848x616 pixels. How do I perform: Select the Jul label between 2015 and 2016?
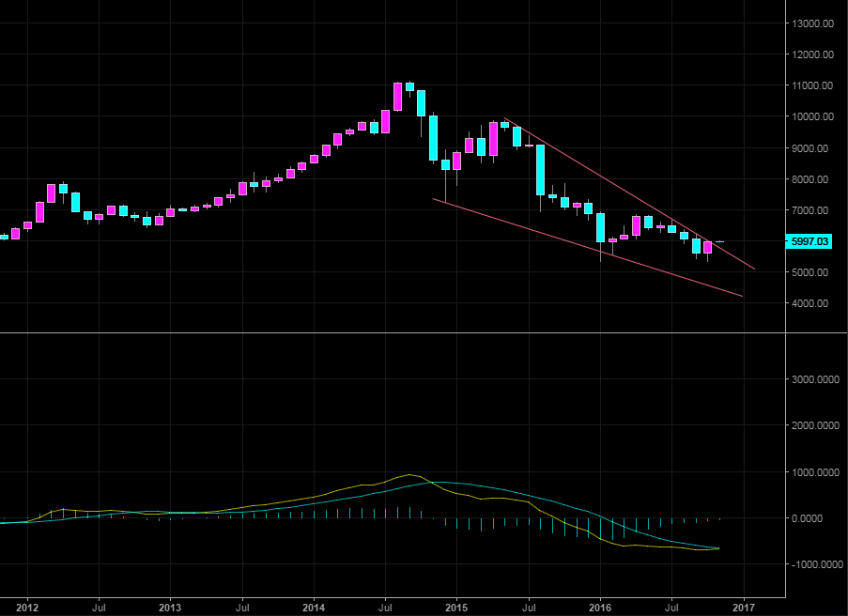click(529, 608)
